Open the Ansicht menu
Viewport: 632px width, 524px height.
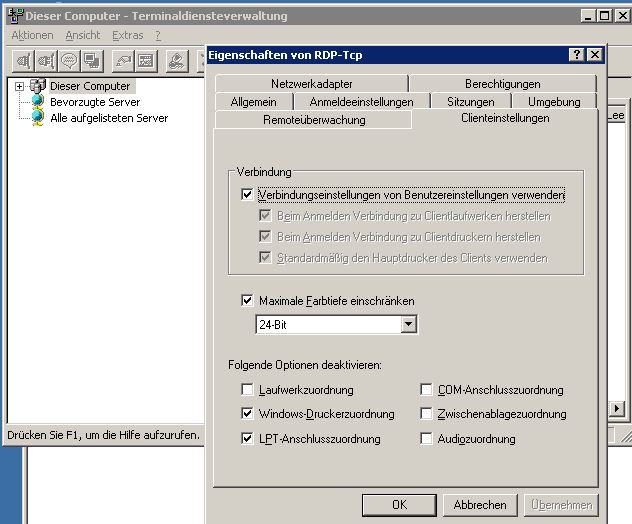click(x=83, y=35)
